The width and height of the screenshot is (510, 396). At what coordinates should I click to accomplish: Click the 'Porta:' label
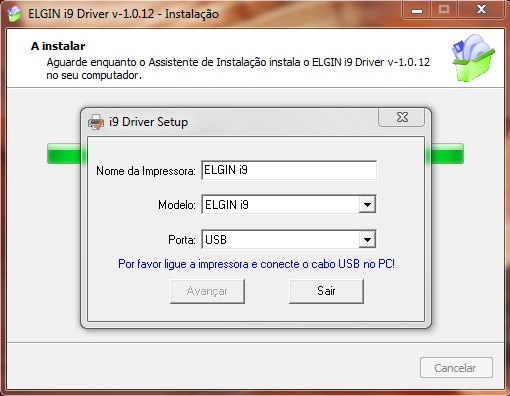pos(182,240)
